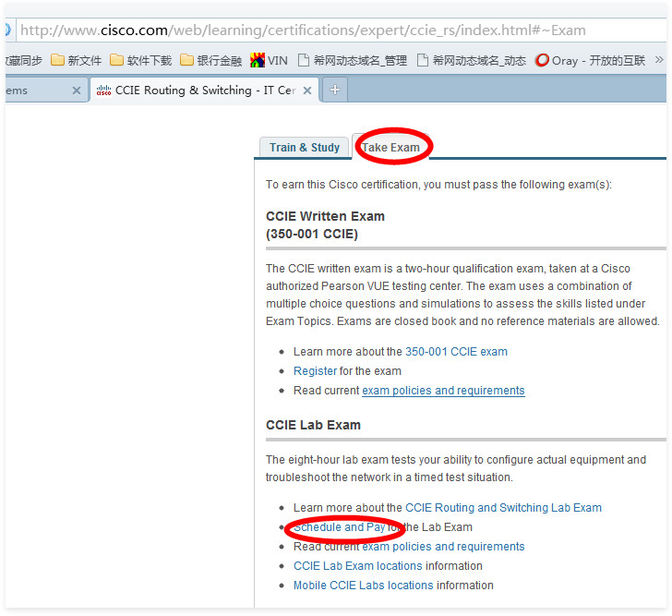
Task: Click the 藏同步 bookmark item
Action: point(24,60)
